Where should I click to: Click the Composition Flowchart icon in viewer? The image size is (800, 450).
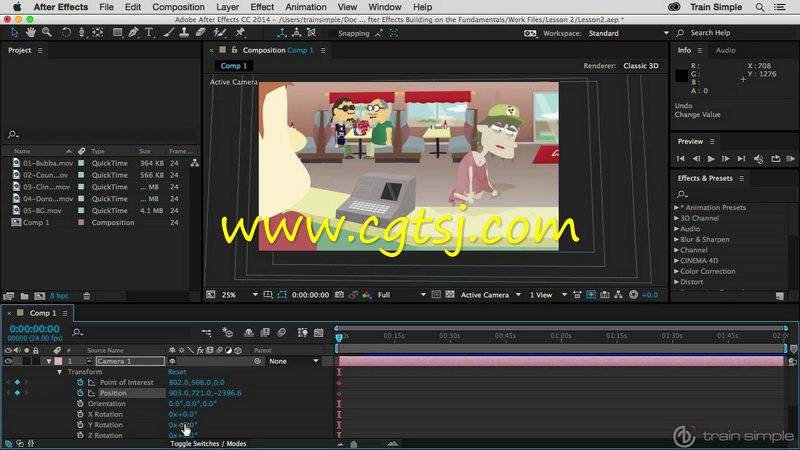[x=618, y=295]
